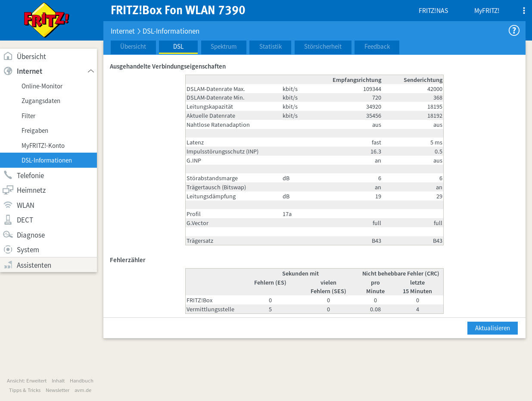Collapse the Internet menu chevron

90,71
